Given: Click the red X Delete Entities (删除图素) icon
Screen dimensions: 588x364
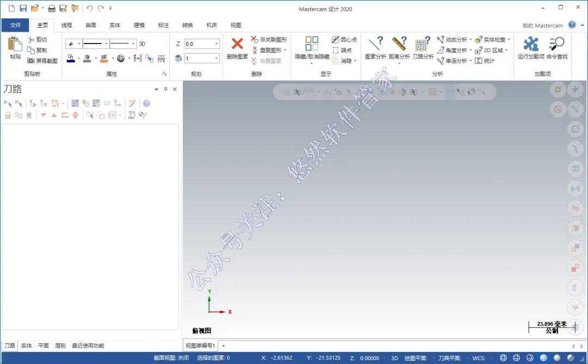Looking at the screenshot, I should [x=237, y=44].
